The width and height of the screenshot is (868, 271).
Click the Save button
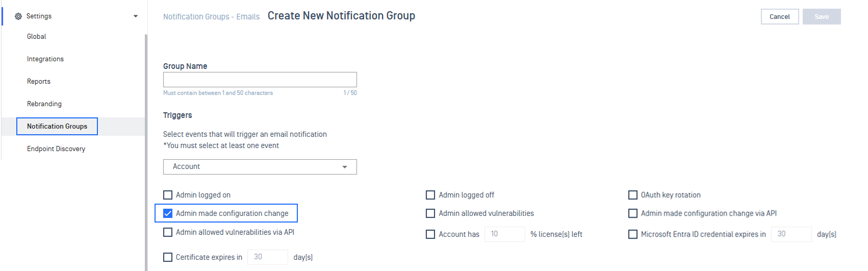[x=822, y=16]
